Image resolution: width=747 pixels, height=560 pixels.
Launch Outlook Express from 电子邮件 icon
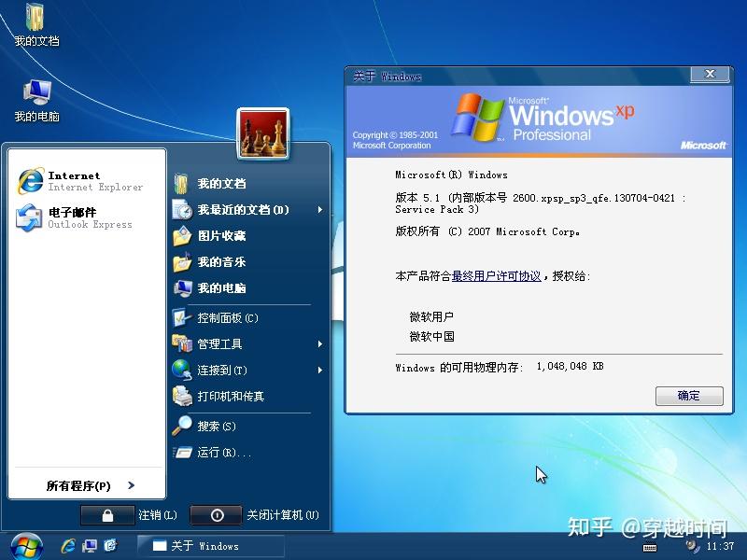[30, 217]
